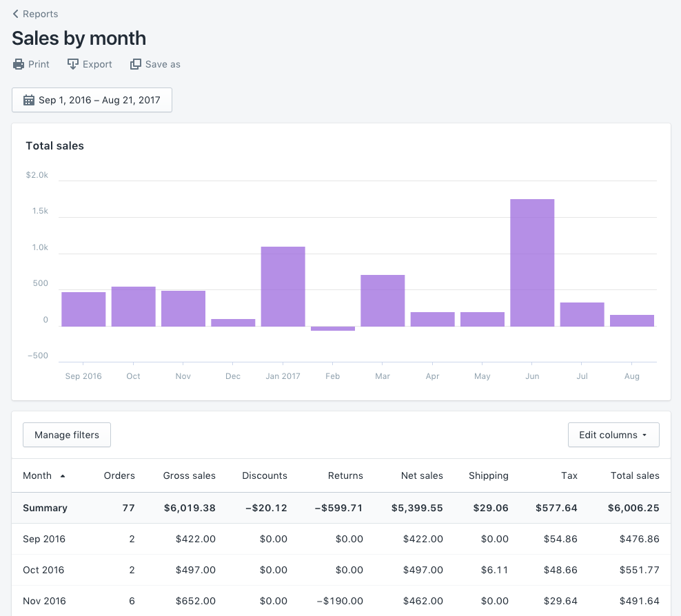Select the Jan 2017 bar in the chart
Screen dimensions: 681x616
coord(283,285)
